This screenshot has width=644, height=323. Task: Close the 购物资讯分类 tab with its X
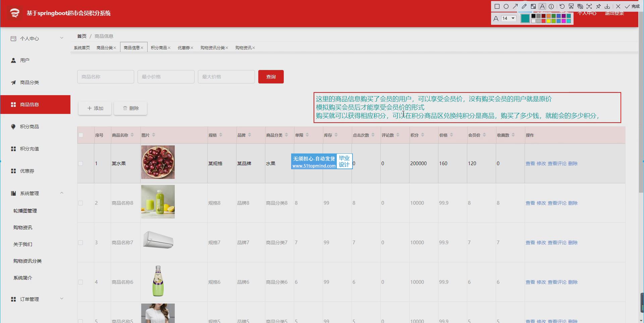227,48
